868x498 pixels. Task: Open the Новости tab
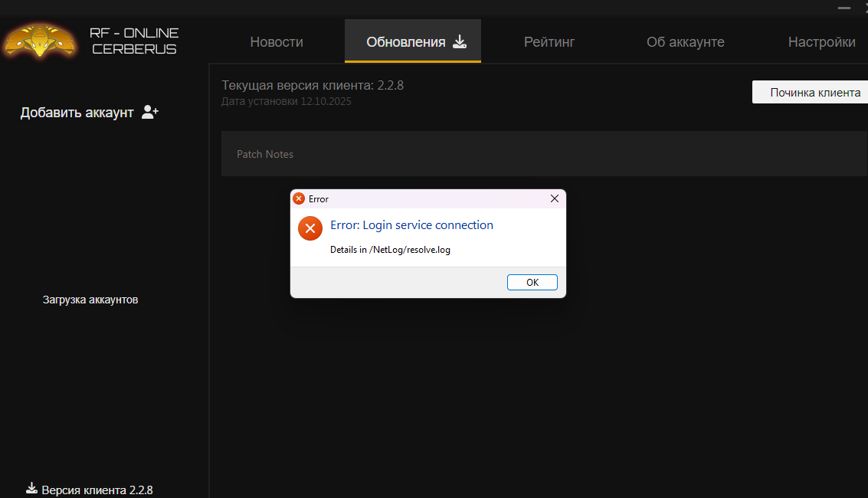click(277, 42)
